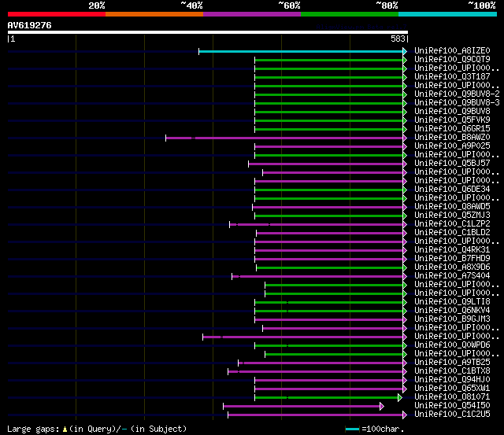
Task: Select label UniRef100_Q0WPD6
Action: [452, 345]
